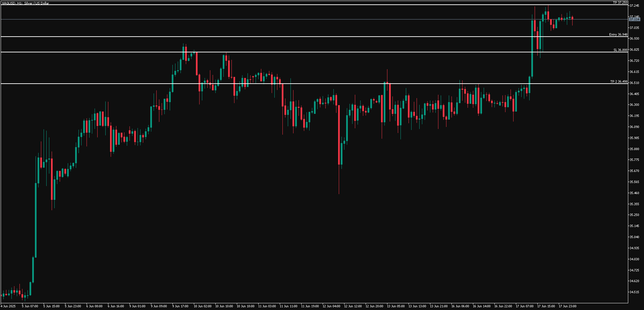Click the 37.245 value on price scale
Image resolution: width=644 pixels, height=310 pixels.
pyautogui.click(x=634, y=6)
